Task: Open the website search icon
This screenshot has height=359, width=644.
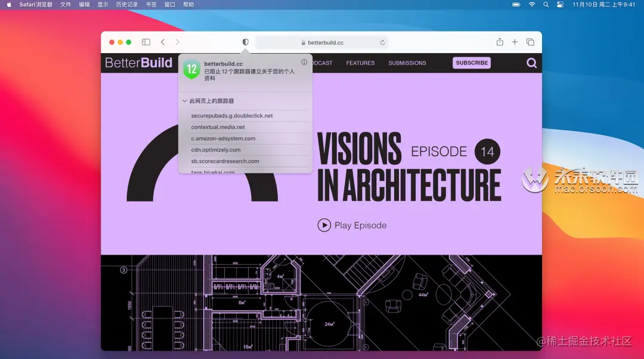Action: [x=531, y=63]
